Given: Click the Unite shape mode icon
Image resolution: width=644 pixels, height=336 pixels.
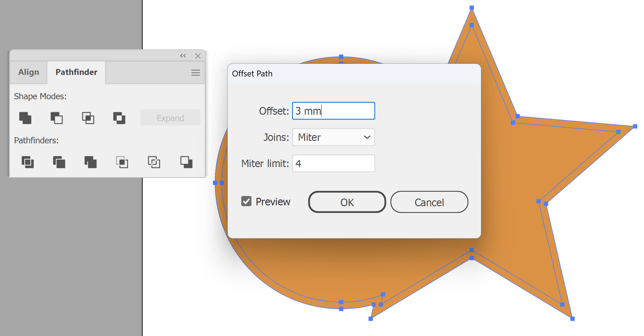Looking at the screenshot, I should [x=25, y=118].
